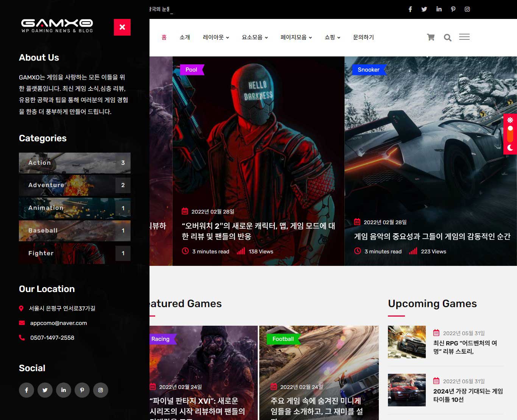The image size is (517, 420).
Task: Select the Animation category
Action: point(75,208)
